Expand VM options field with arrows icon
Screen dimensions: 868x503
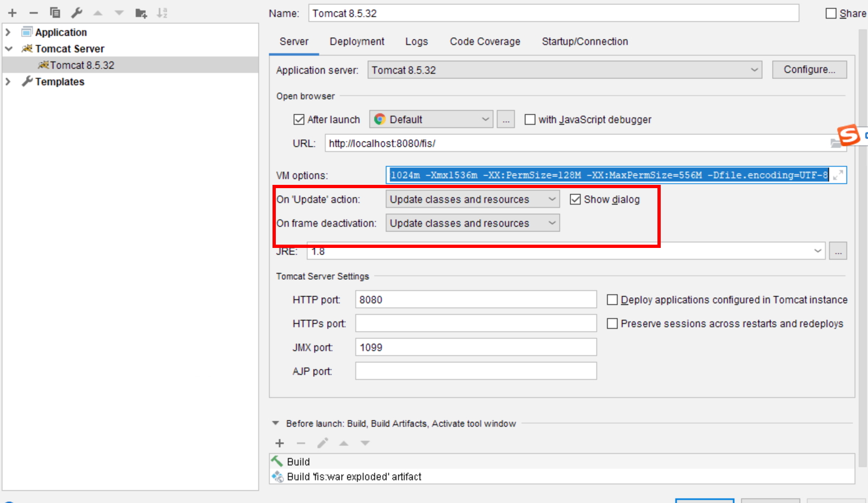(838, 175)
